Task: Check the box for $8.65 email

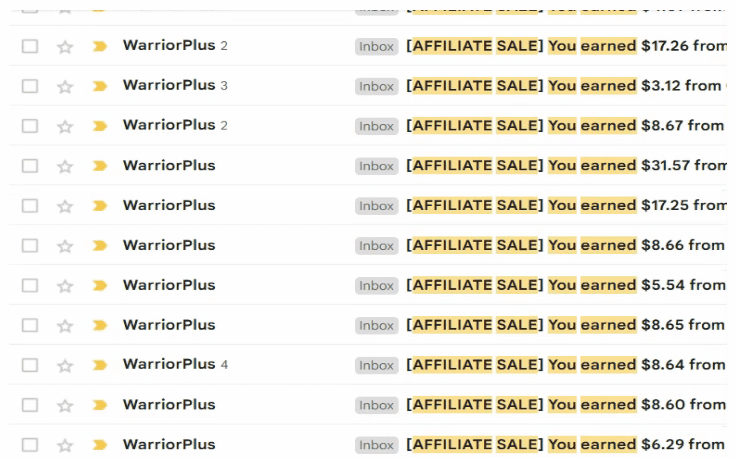Action: [x=30, y=325]
